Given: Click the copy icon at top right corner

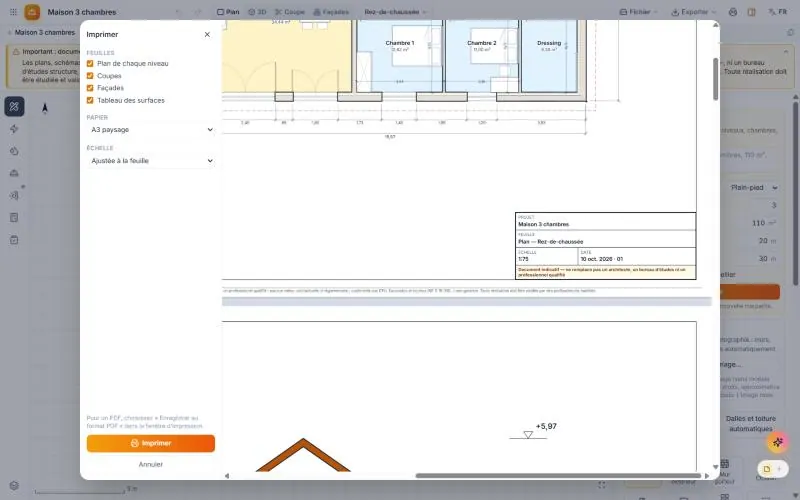Looking at the screenshot, I should pyautogui.click(x=790, y=33).
